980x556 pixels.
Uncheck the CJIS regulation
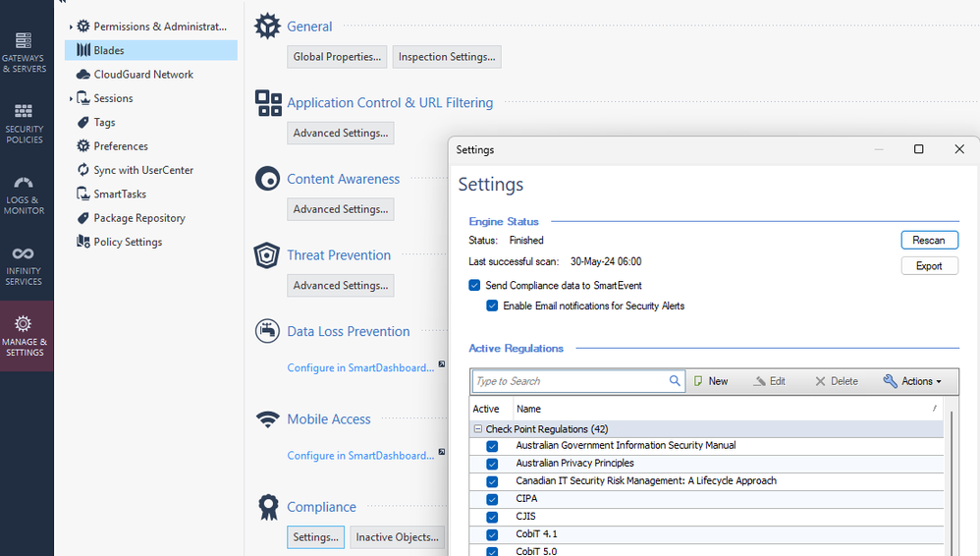492,517
